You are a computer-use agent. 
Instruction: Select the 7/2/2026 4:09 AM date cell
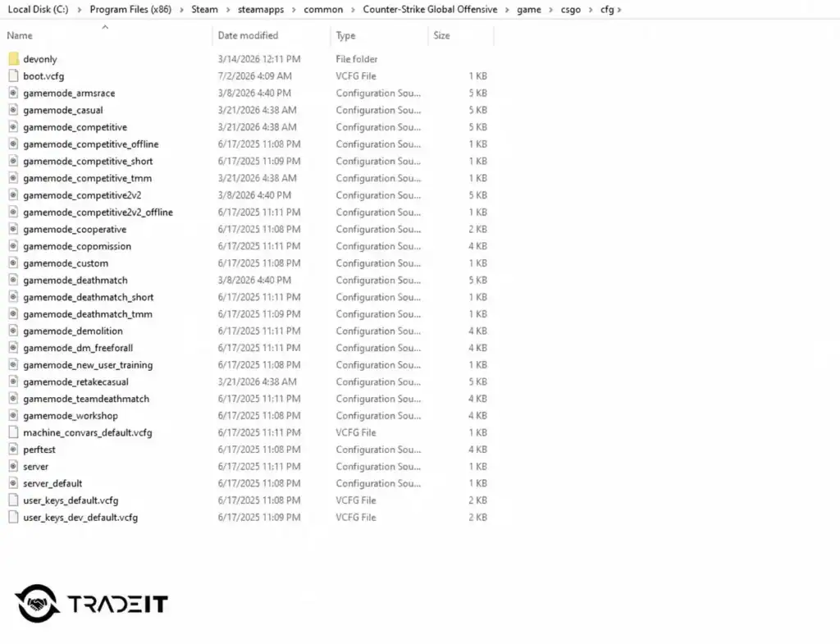pyautogui.click(x=255, y=76)
